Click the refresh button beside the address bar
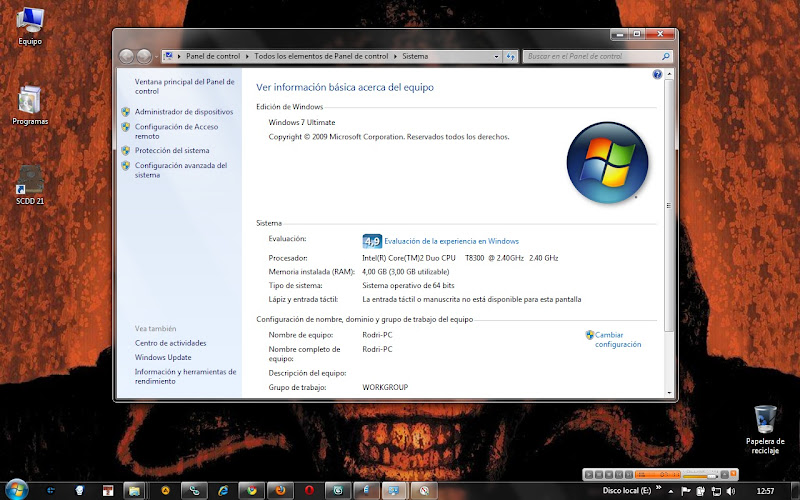This screenshot has height=500, width=800. (511, 57)
